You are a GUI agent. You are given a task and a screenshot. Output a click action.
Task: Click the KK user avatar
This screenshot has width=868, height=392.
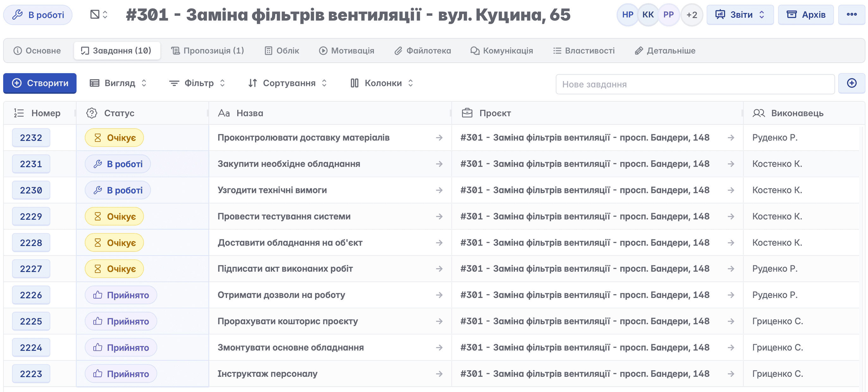648,15
